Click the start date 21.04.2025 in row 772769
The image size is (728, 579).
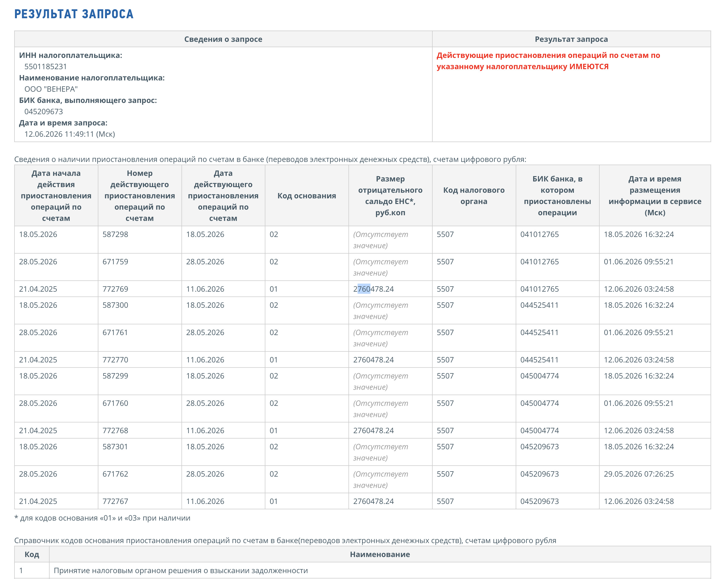click(38, 289)
